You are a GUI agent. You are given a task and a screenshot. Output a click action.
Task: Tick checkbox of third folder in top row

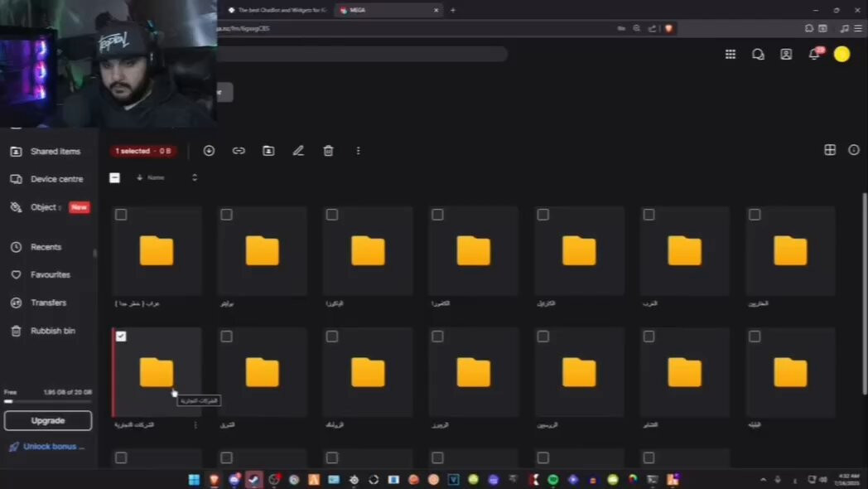(332, 215)
